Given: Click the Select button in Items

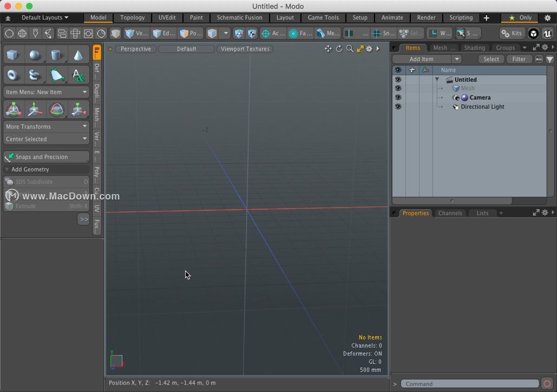Looking at the screenshot, I should click(x=491, y=59).
